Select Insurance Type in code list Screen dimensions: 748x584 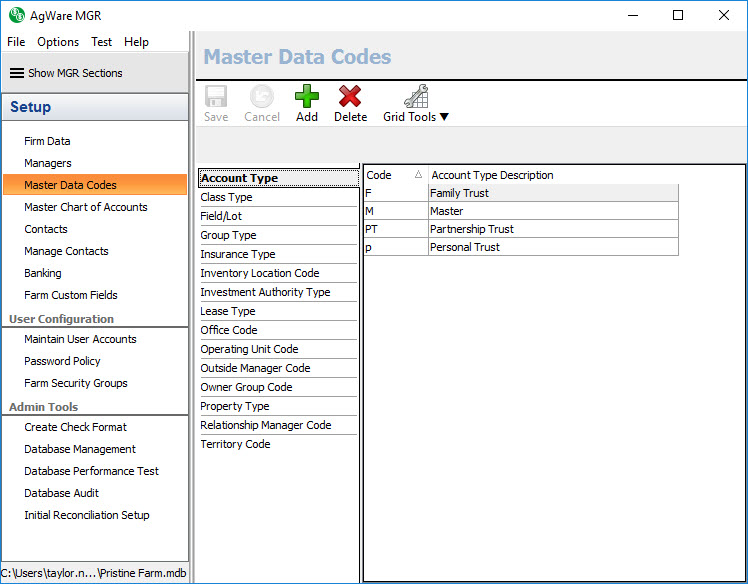pyautogui.click(x=237, y=254)
